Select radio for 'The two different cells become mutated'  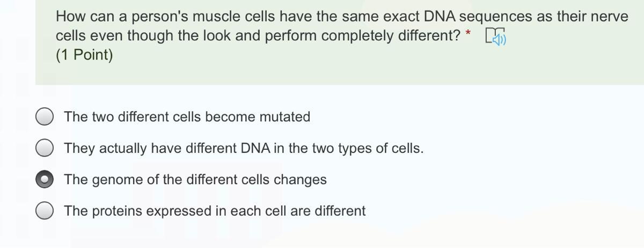[x=45, y=116]
